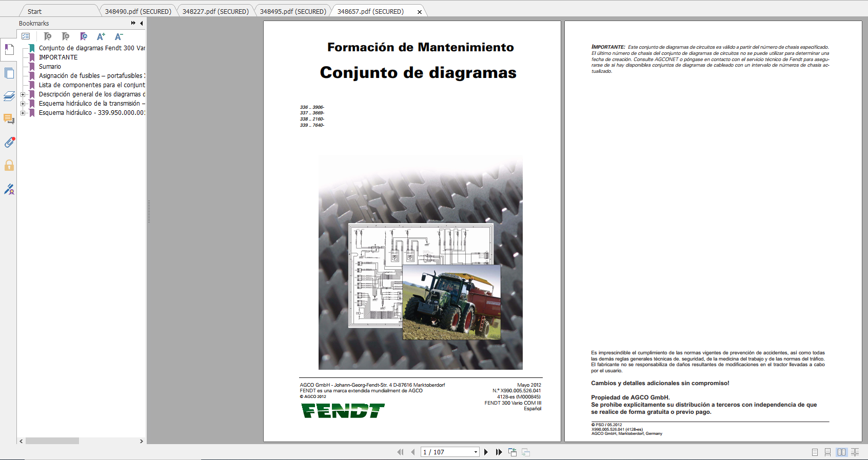Click the FENDT logo on cover page
The width and height of the screenshot is (868, 460).
[x=343, y=411]
